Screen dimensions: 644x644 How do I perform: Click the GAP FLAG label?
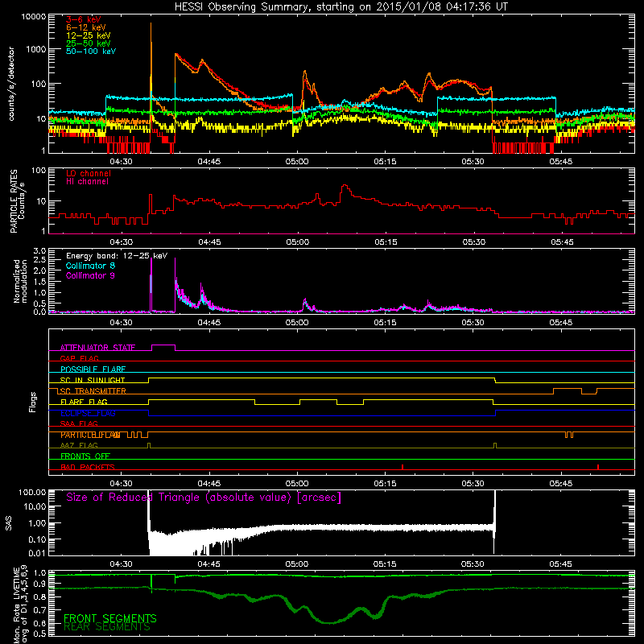[x=79, y=358]
